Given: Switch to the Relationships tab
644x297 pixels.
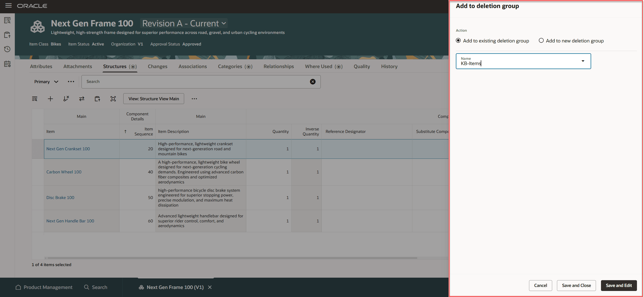Looking at the screenshot, I should (x=279, y=66).
